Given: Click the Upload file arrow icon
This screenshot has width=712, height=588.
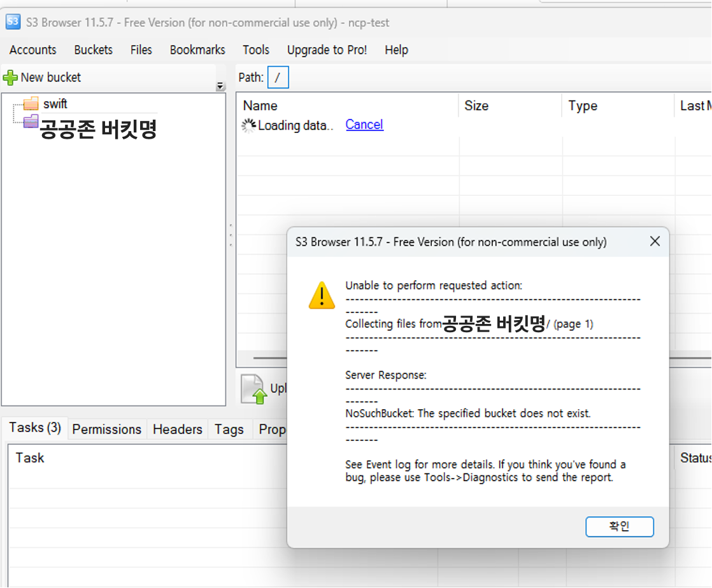Looking at the screenshot, I should click(x=254, y=389).
